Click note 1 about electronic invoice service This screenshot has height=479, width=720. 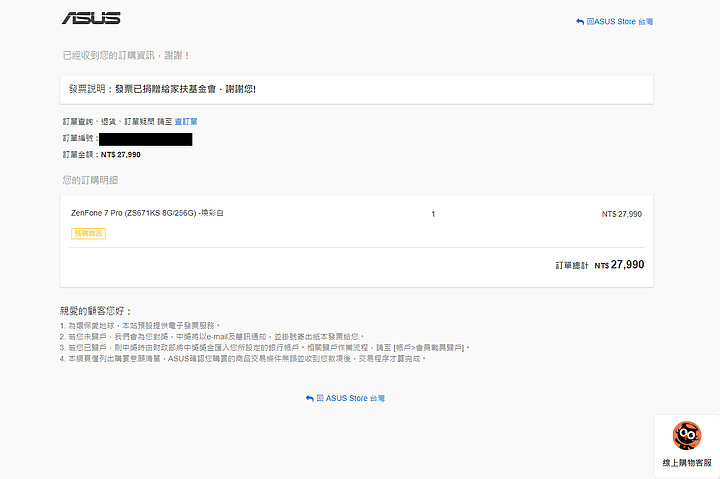(140, 326)
